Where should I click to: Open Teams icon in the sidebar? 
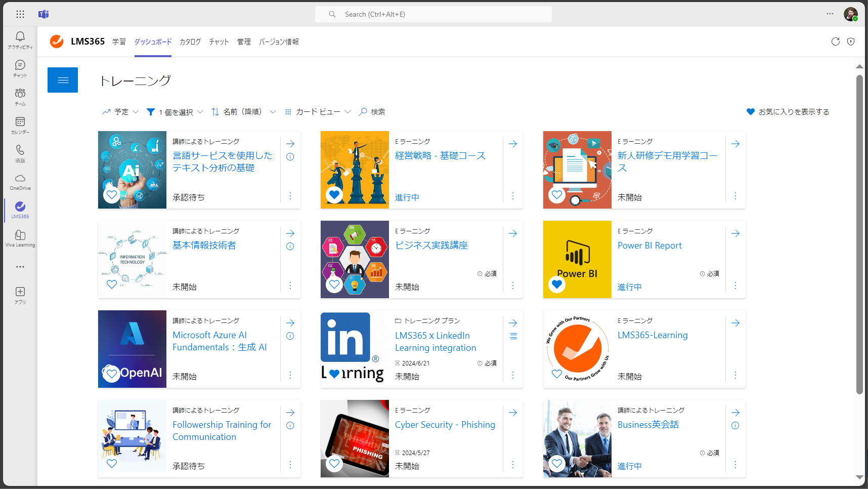pyautogui.click(x=20, y=97)
